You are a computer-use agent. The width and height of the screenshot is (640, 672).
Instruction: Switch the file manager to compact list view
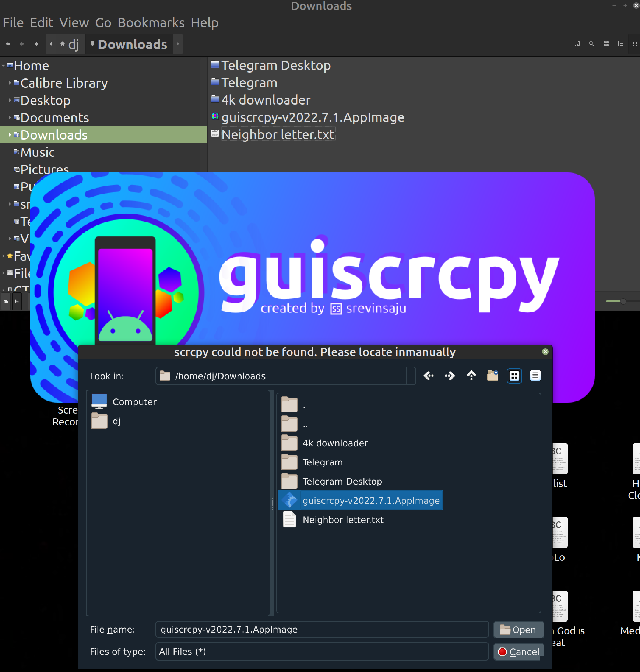click(634, 44)
